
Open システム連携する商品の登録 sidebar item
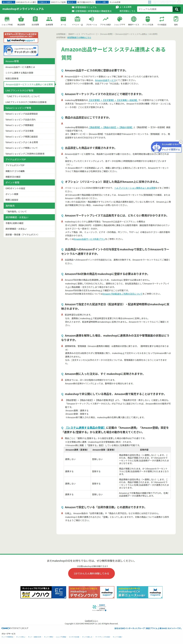coord(29,73)
